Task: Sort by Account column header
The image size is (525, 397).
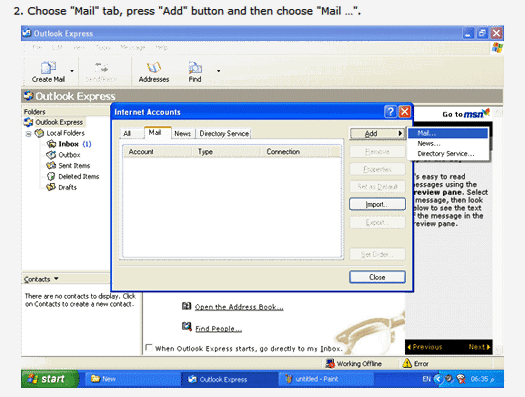Action: click(157, 152)
